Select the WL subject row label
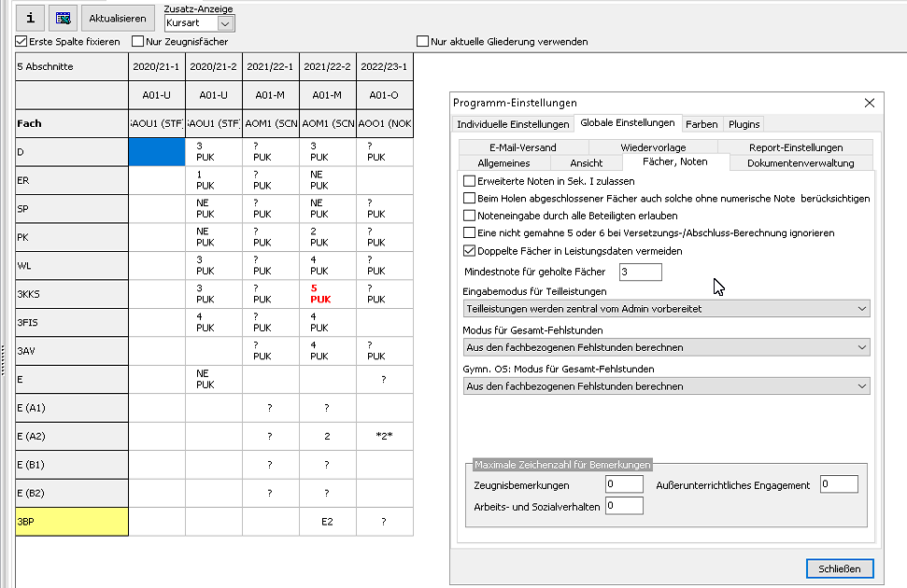This screenshot has height=588, width=907. click(x=72, y=265)
